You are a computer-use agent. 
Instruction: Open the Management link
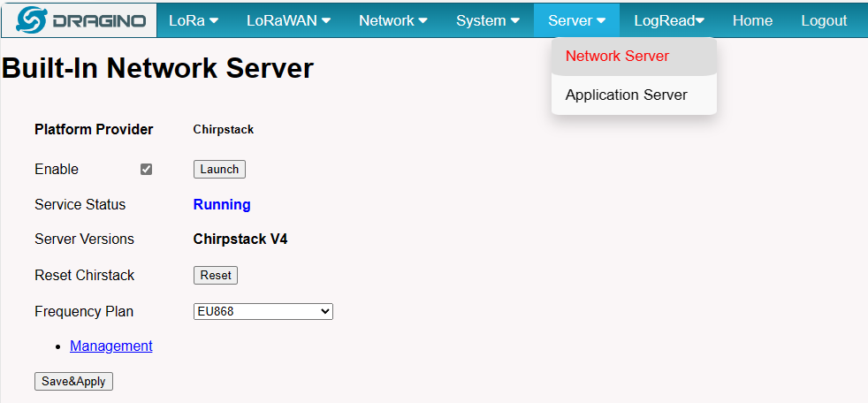[x=110, y=346]
